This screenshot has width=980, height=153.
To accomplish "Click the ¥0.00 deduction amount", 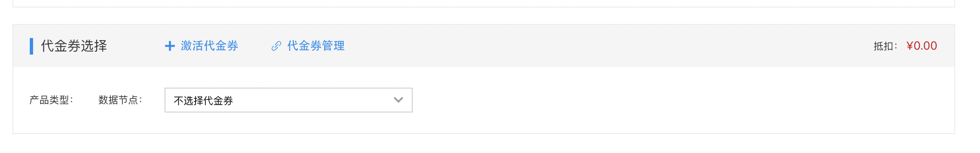I will pyautogui.click(x=922, y=46).
